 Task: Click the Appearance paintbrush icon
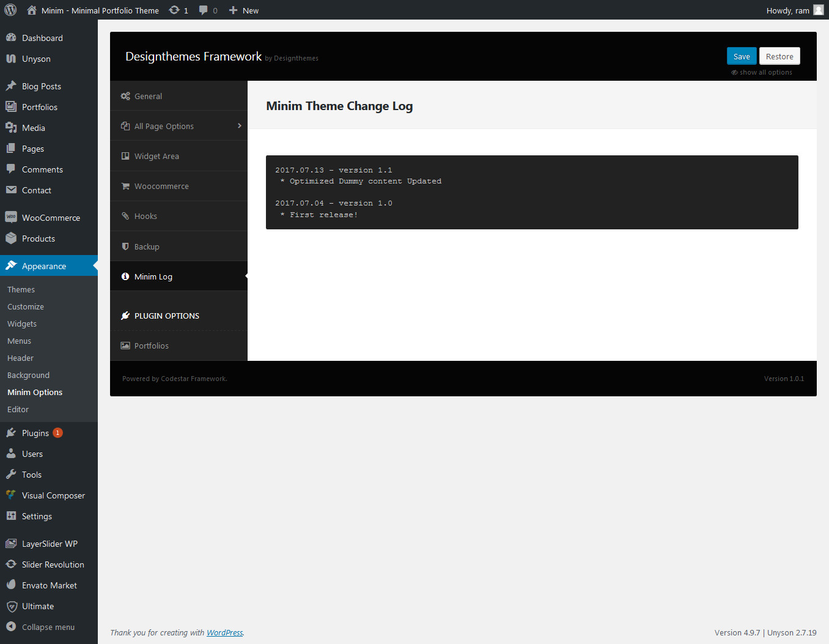coord(11,265)
